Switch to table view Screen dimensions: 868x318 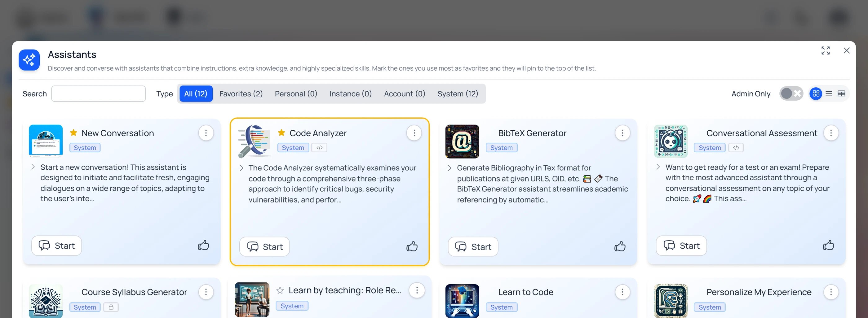(841, 94)
